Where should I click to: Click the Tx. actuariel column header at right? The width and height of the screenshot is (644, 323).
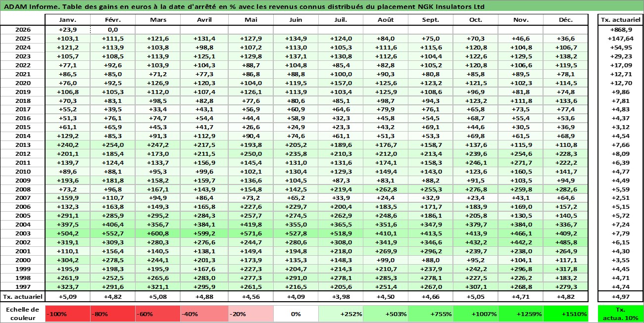pyautogui.click(x=620, y=20)
